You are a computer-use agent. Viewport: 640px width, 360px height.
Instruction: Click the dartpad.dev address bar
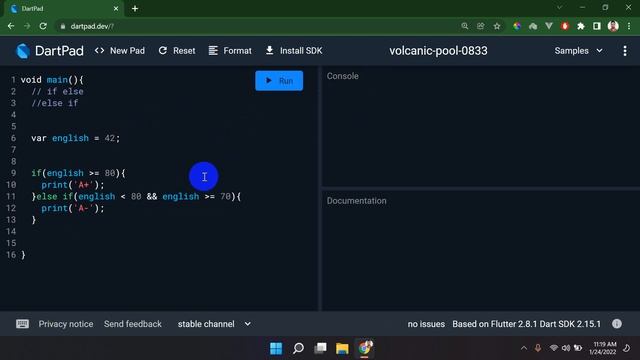261,26
